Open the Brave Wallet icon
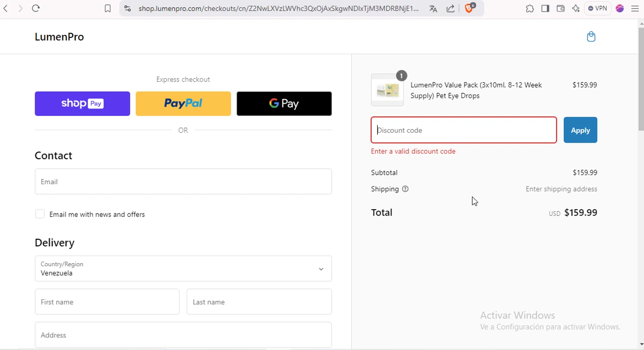644x350 pixels. pos(560,9)
